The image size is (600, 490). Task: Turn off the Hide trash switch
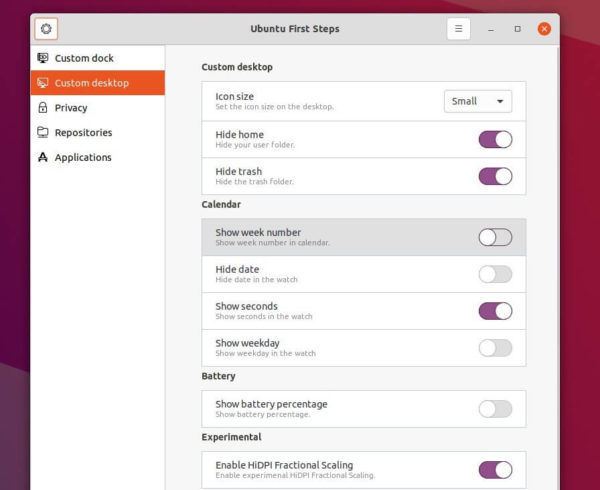click(x=495, y=176)
